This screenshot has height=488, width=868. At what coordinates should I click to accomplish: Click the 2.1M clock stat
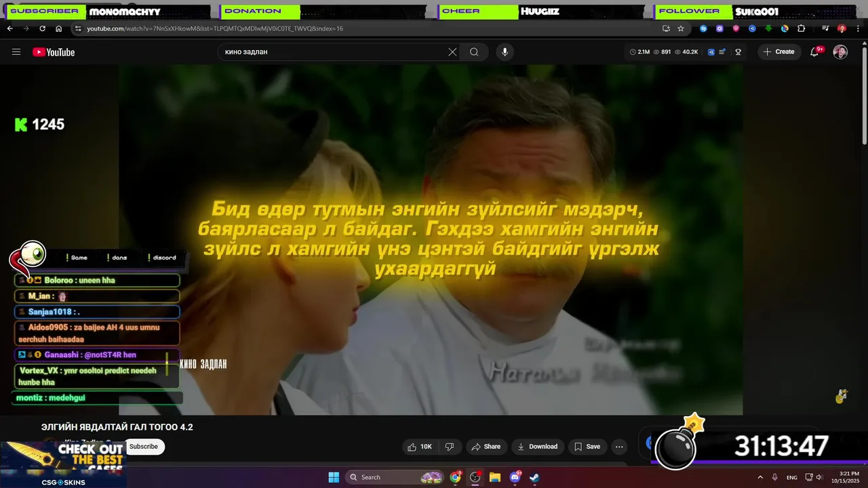(x=639, y=52)
